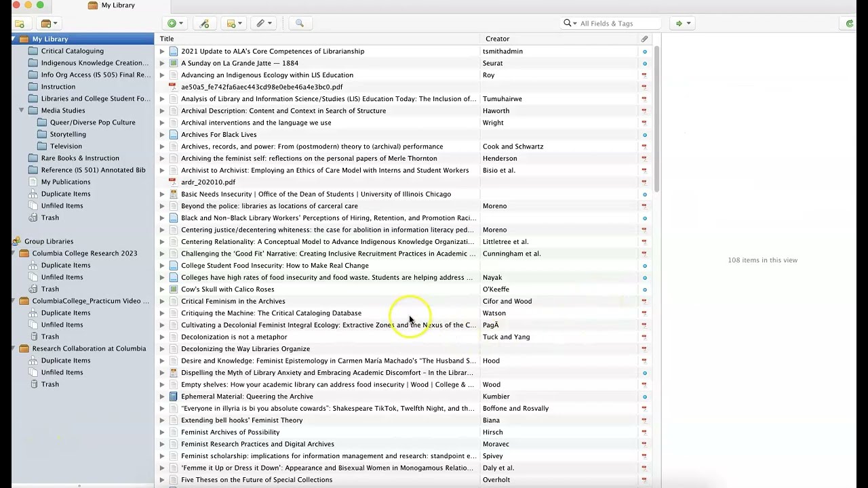
Task: Select the Critical Cataloguing collection
Action: [x=72, y=51]
